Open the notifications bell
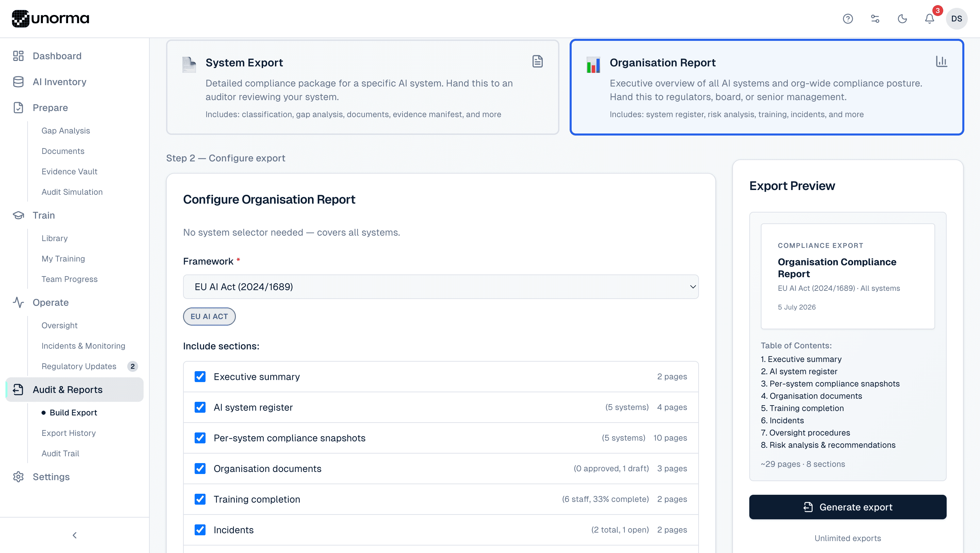 tap(929, 19)
